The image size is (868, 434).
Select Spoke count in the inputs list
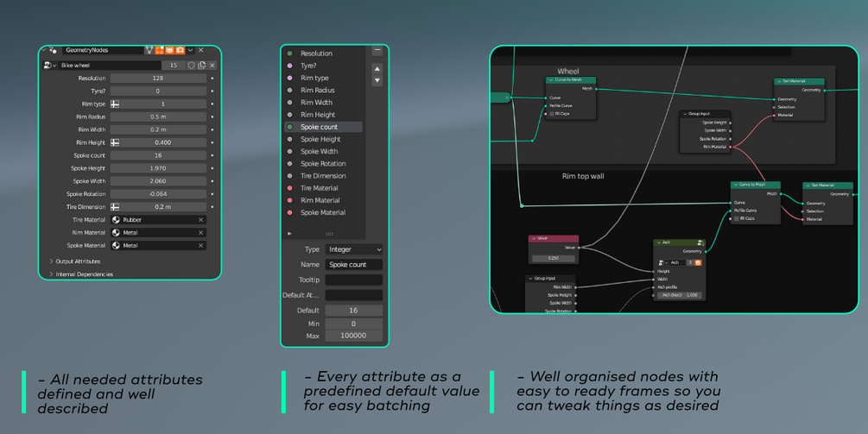323,127
